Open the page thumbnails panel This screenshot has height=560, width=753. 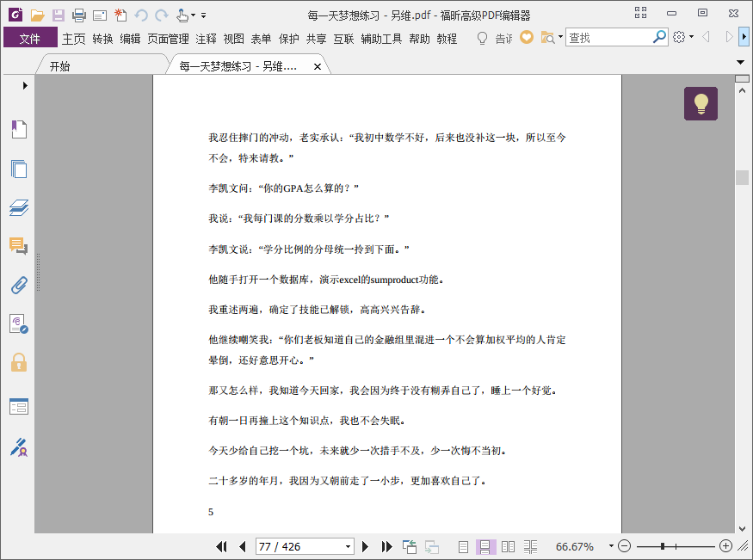[19, 169]
